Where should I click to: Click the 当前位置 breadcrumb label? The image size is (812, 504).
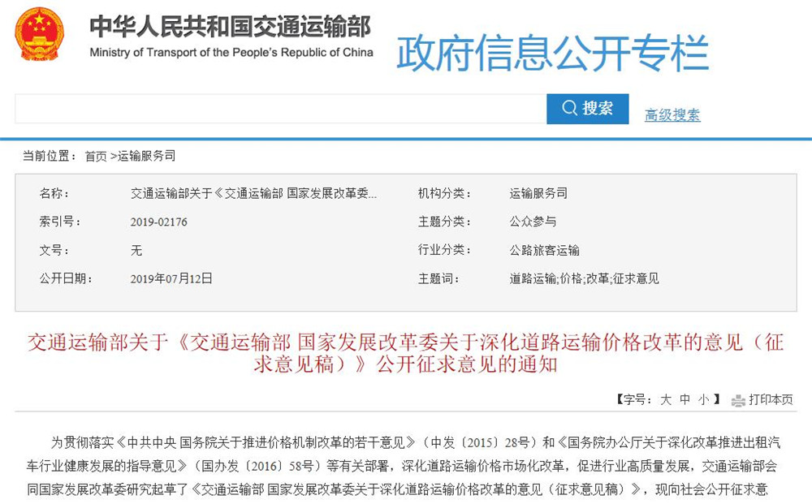click(x=50, y=156)
